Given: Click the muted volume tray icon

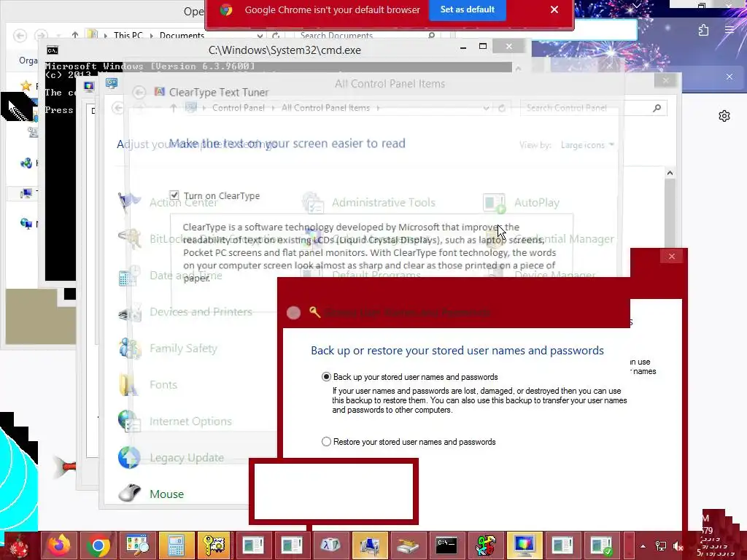Looking at the screenshot, I should coord(678,546).
